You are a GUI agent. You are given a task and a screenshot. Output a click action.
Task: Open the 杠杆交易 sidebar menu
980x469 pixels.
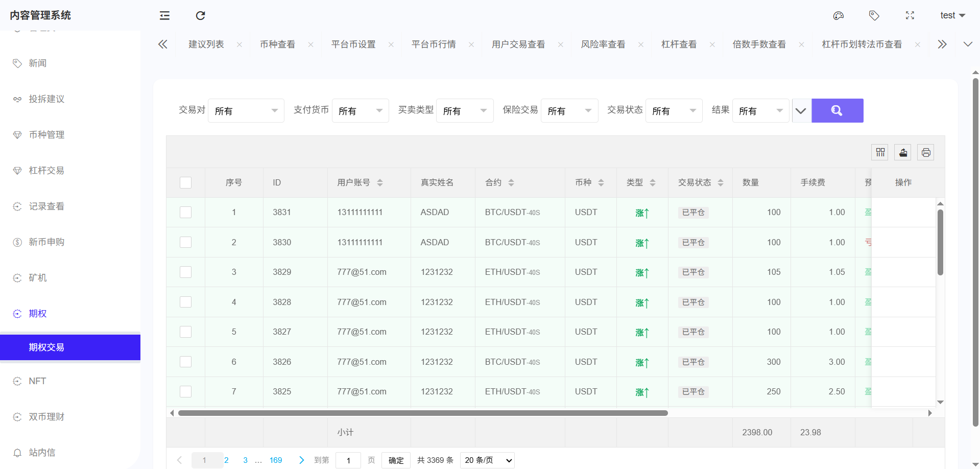(46, 171)
